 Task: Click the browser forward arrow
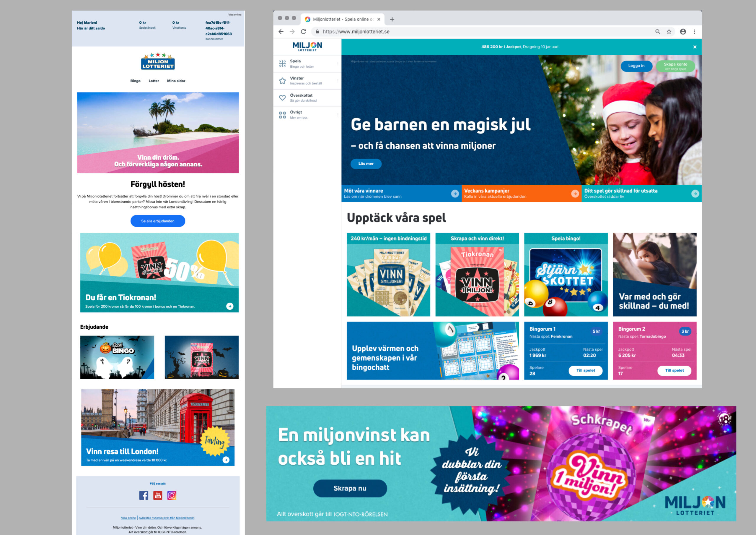[x=292, y=32]
